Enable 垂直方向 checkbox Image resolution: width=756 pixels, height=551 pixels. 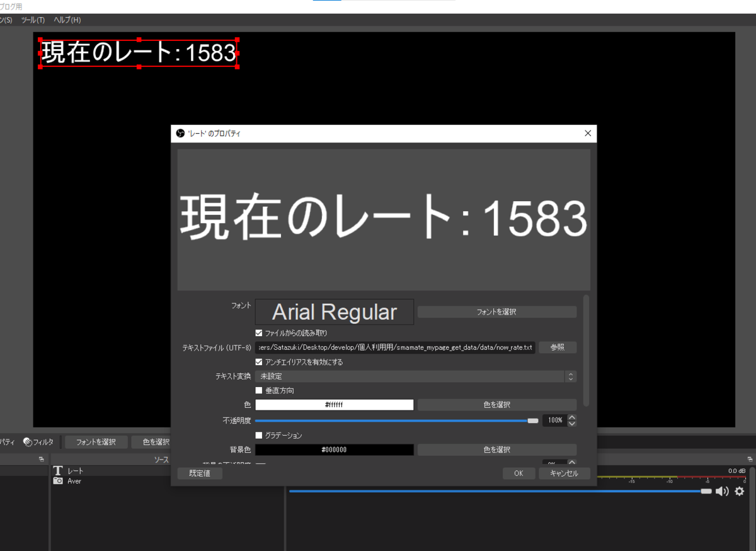(x=259, y=390)
